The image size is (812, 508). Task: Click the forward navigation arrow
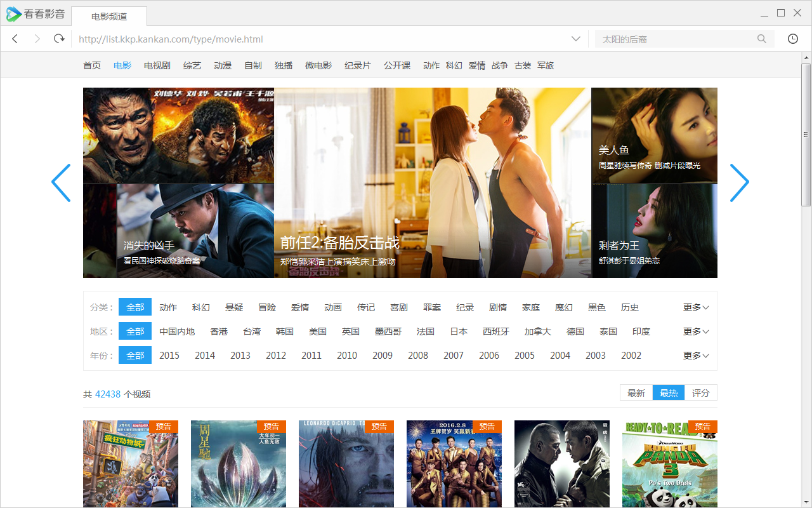37,39
